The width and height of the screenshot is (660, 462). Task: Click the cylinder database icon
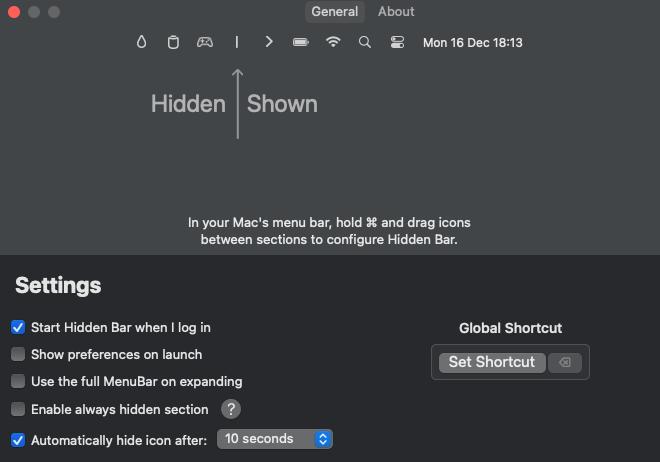(x=173, y=42)
